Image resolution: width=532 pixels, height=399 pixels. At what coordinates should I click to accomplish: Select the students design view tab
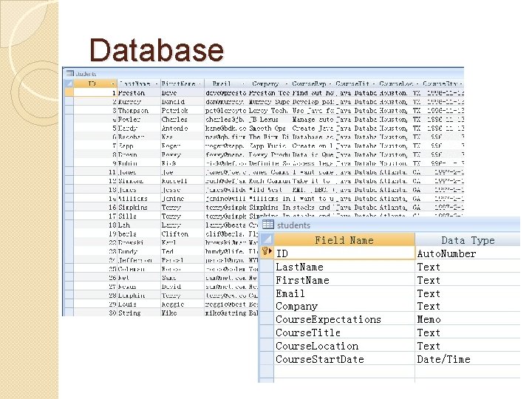click(287, 225)
